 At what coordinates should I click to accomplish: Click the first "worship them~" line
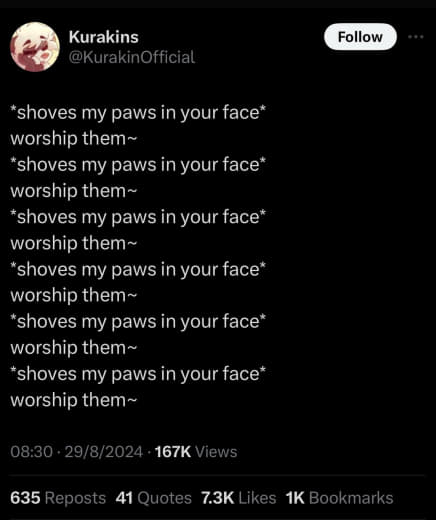pyautogui.click(x=74, y=139)
